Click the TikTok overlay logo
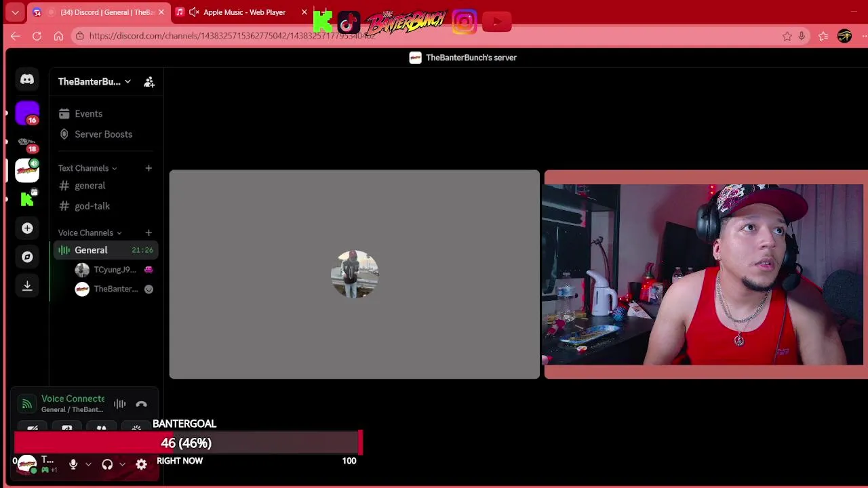 click(x=349, y=23)
